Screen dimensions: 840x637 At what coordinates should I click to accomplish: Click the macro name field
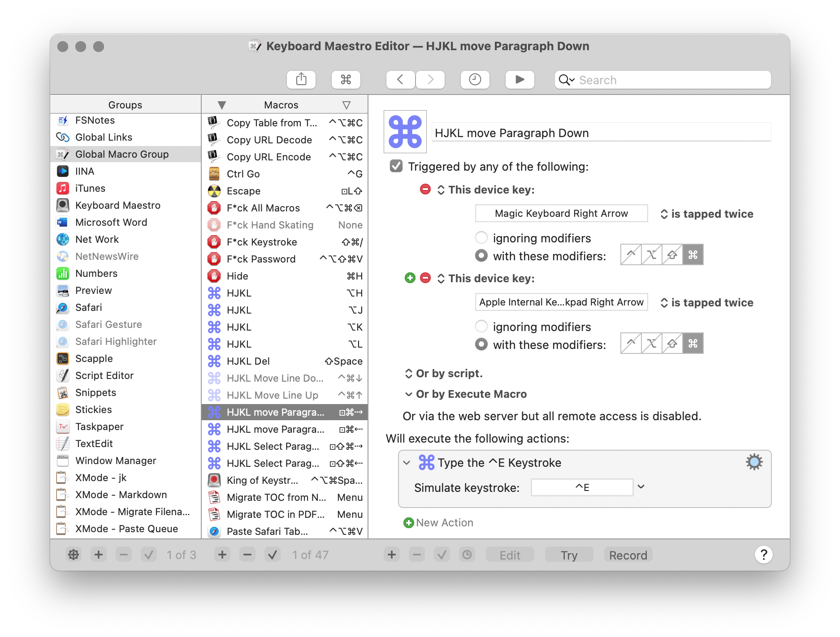(x=602, y=133)
